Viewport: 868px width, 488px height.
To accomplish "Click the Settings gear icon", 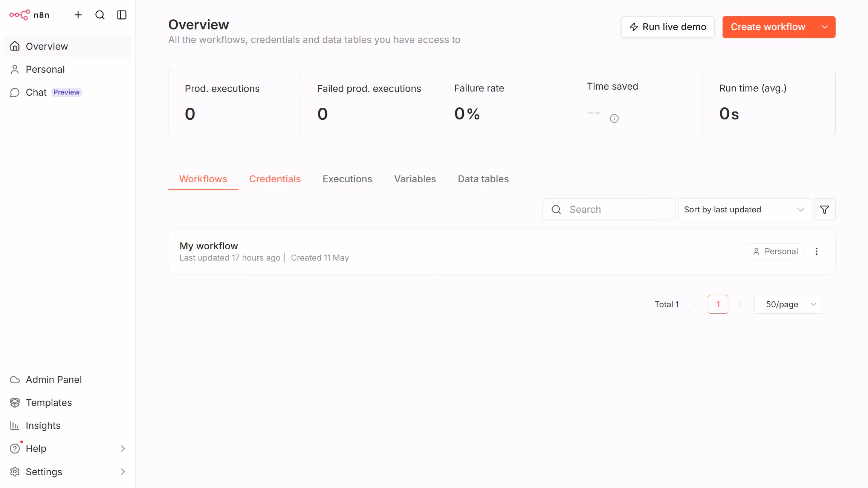I will (15, 471).
